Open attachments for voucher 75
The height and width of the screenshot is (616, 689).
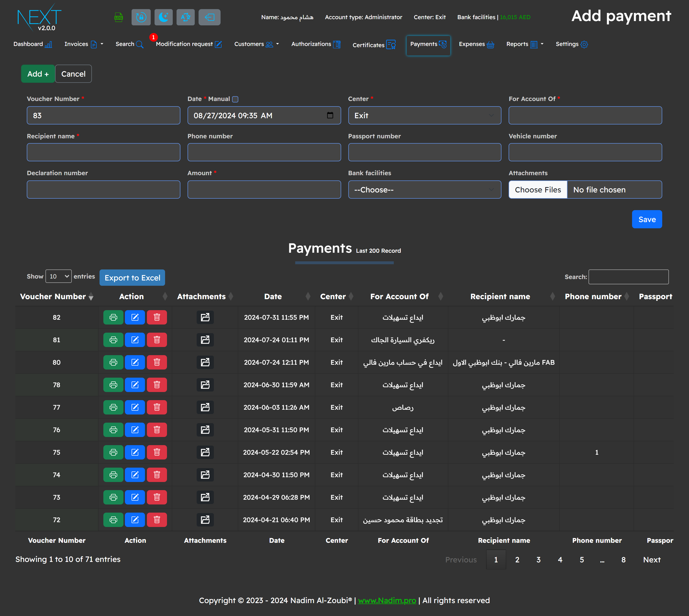click(205, 453)
